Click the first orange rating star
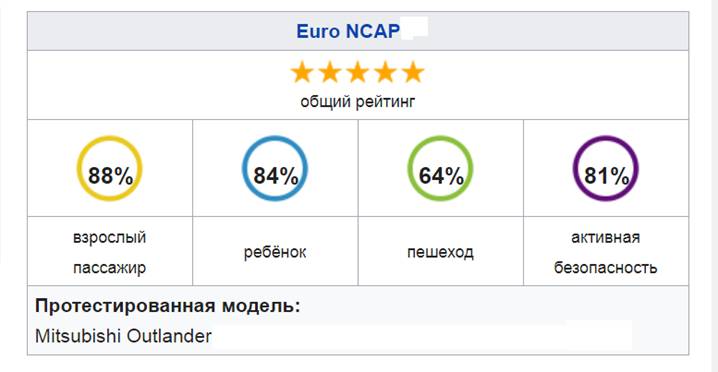 [302, 72]
